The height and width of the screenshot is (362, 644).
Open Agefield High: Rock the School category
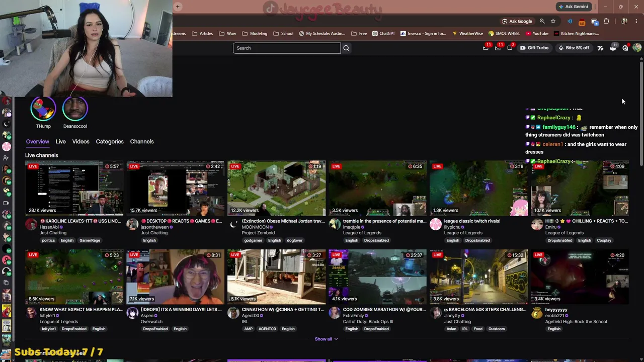coord(576,321)
